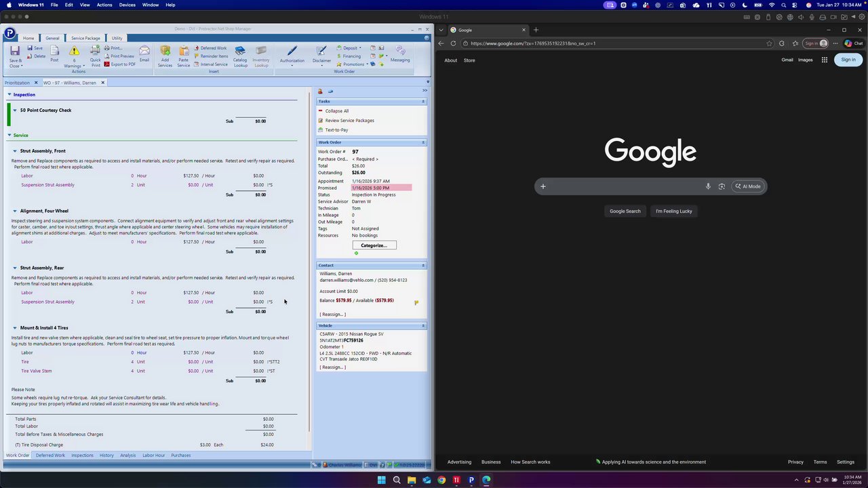Click Reassign under the Vehicle panel

pos(333,367)
